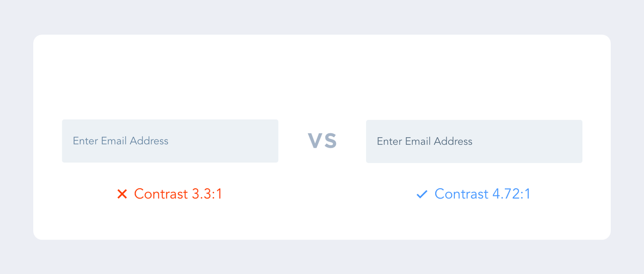Click the blue Contrast 4.72:1 label
Viewport: 644px width, 274px height.
[x=482, y=194]
